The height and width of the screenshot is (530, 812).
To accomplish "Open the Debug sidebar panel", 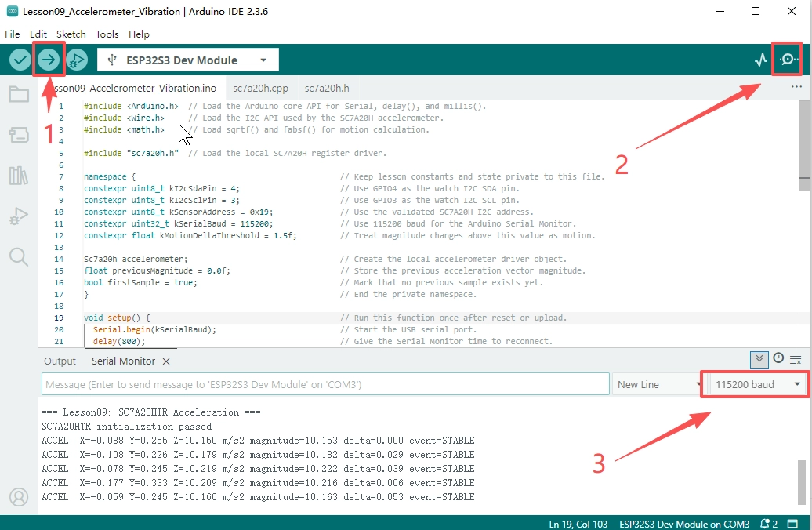I will (19, 216).
